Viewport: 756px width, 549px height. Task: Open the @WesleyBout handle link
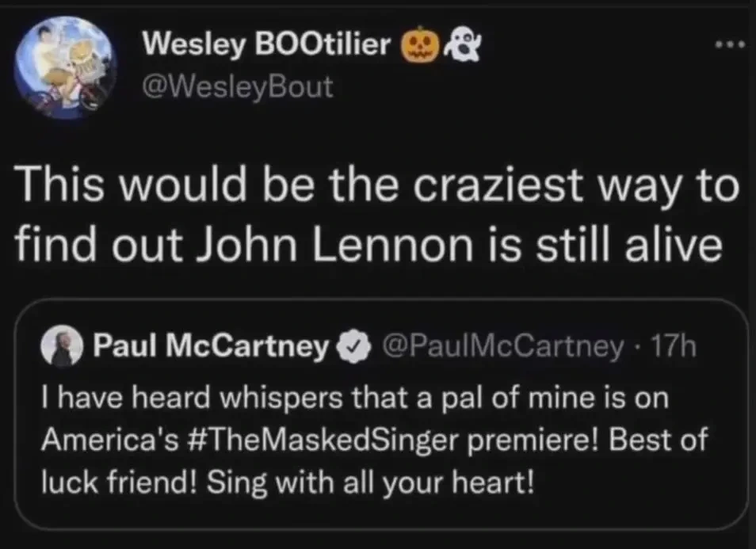coord(236,86)
